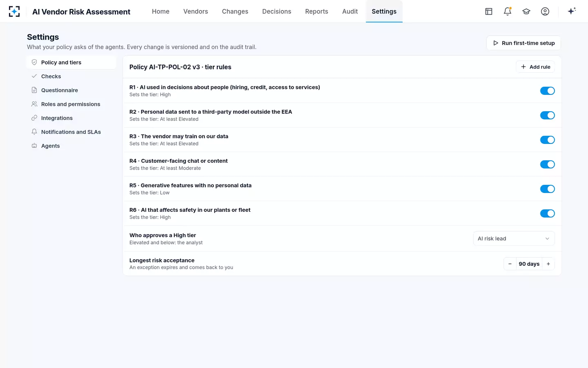Click 'R5 · Generative features with no personal data'
Image resolution: width=588 pixels, height=368 pixels.
coord(190,185)
